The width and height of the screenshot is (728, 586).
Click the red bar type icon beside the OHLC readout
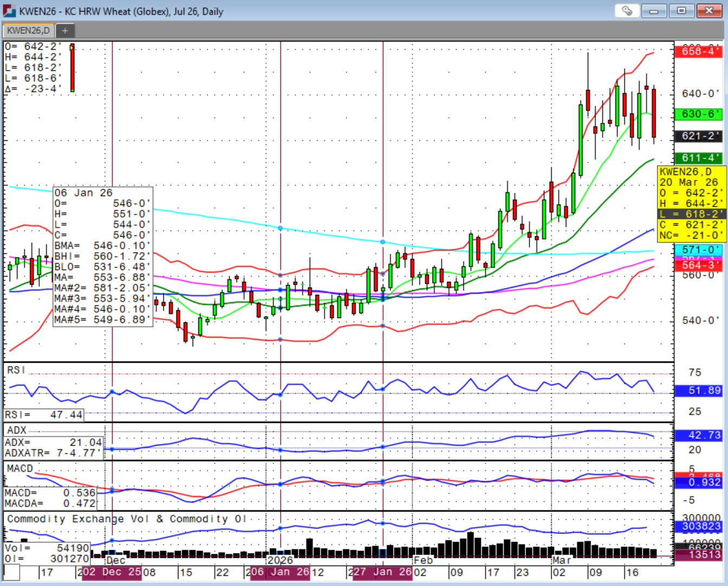(x=72, y=68)
